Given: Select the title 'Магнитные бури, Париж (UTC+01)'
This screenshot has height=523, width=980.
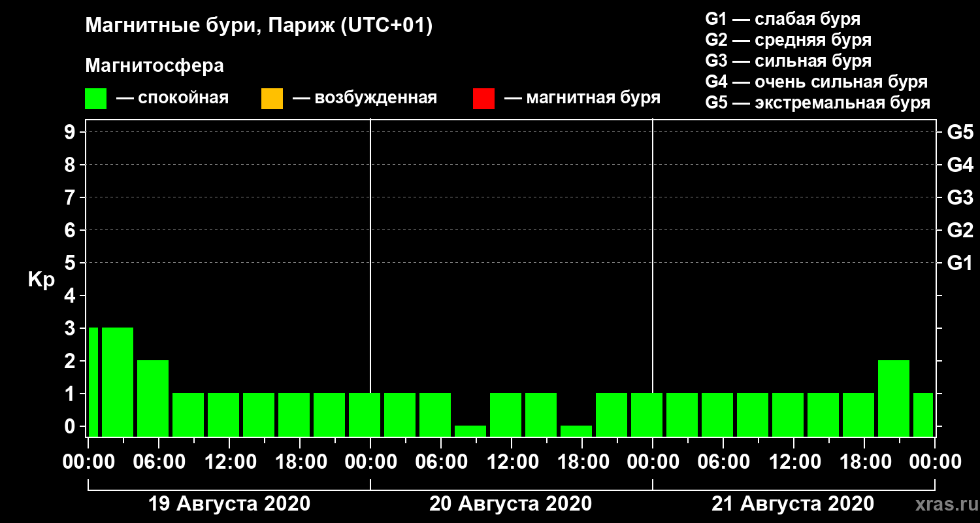Looking at the screenshot, I should [259, 27].
